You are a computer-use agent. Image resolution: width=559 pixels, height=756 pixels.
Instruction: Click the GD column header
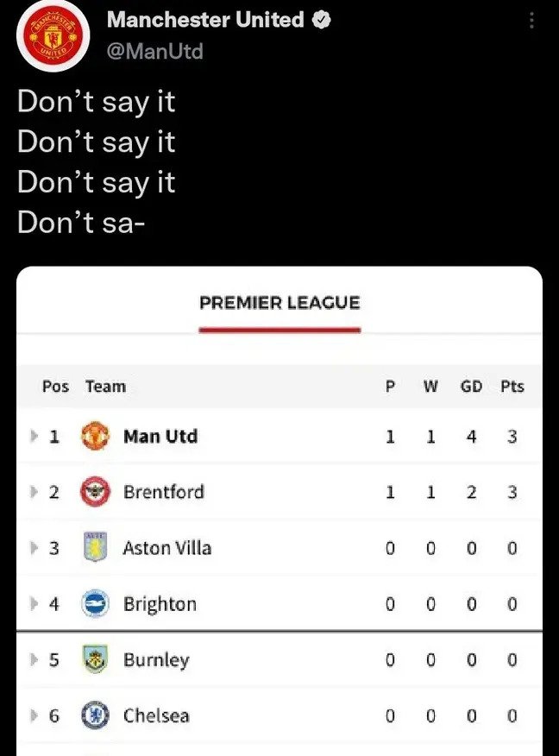tap(471, 387)
